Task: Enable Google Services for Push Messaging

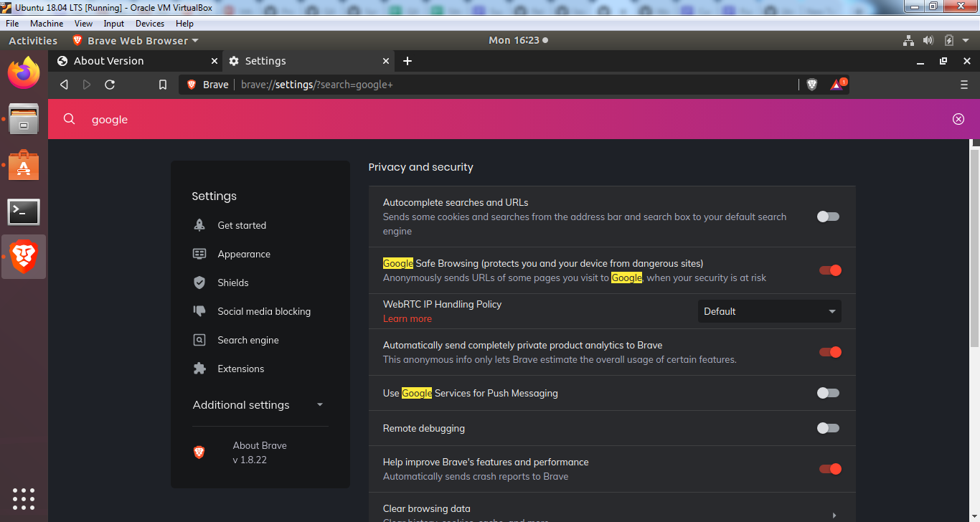Action: coord(828,393)
